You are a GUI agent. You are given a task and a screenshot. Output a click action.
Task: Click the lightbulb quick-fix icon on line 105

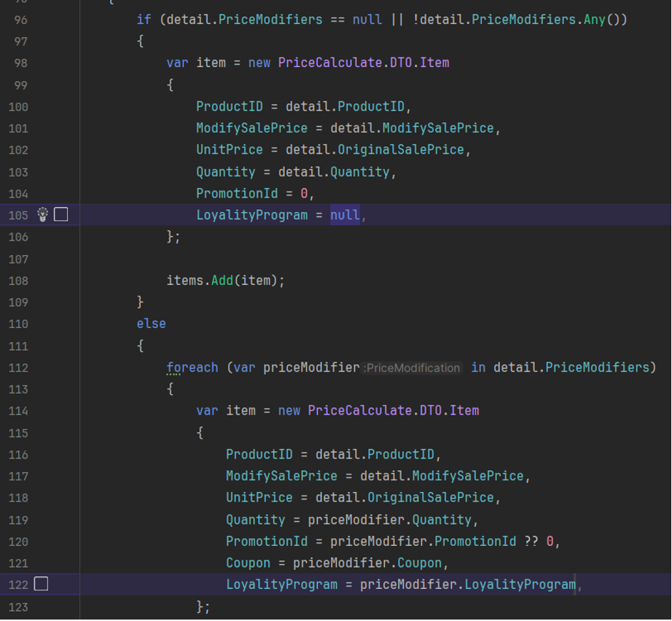pyautogui.click(x=43, y=214)
